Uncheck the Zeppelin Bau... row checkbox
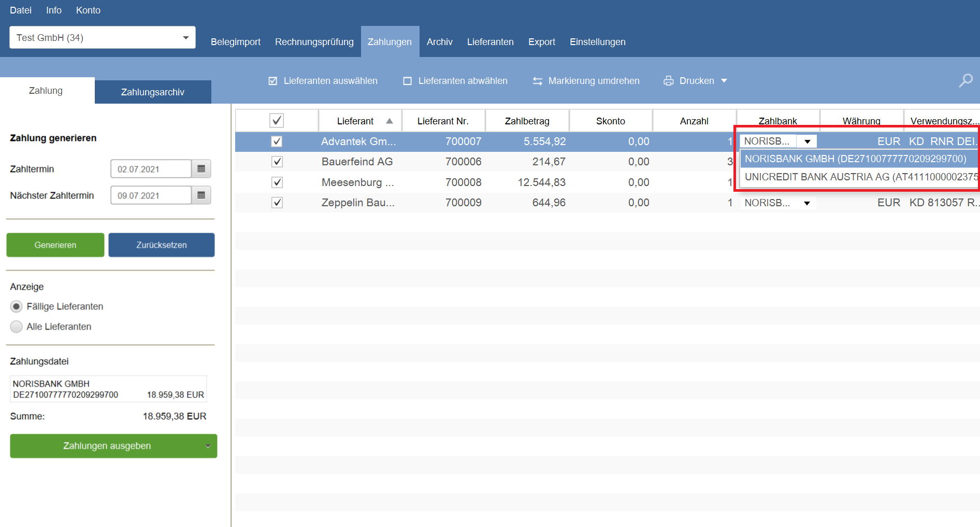 [x=277, y=203]
